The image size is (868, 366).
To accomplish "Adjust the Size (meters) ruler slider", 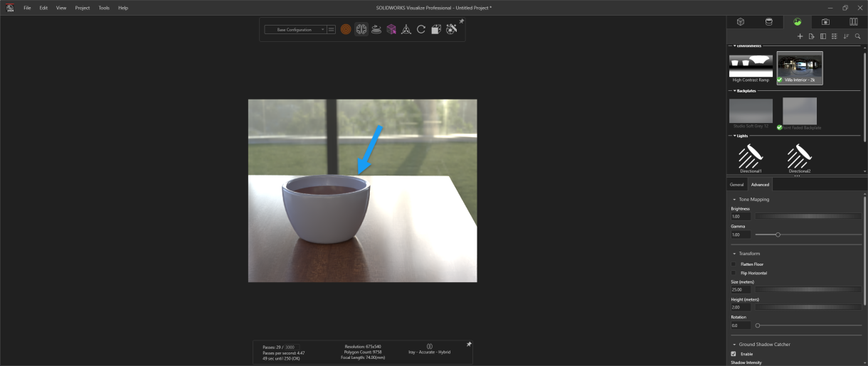I will [808, 289].
